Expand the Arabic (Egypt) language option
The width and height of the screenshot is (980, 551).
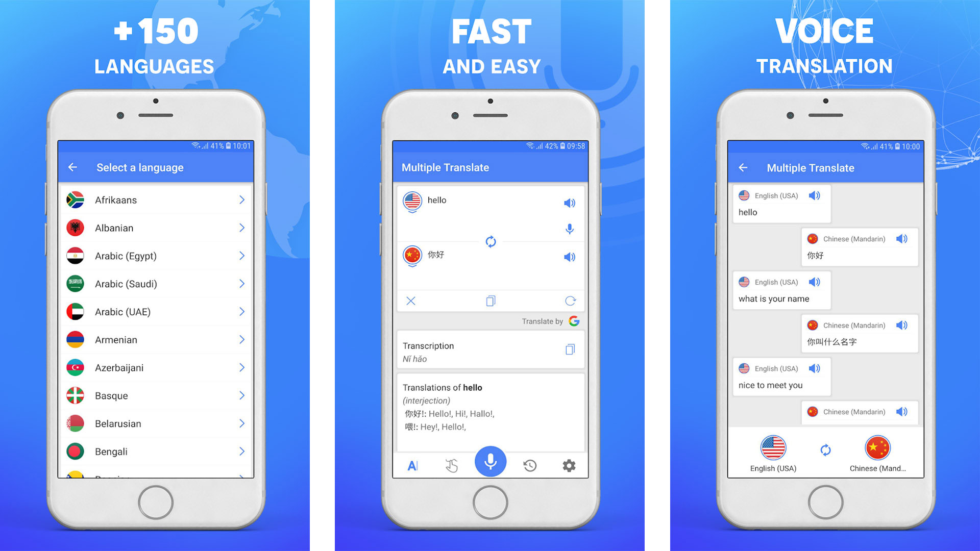241,256
